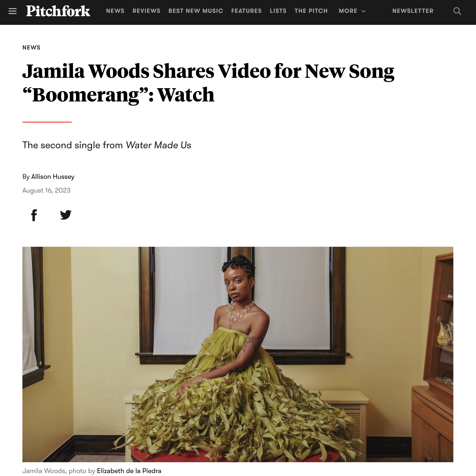
Task: Go to News in the navbar
Action: pyautogui.click(x=115, y=11)
